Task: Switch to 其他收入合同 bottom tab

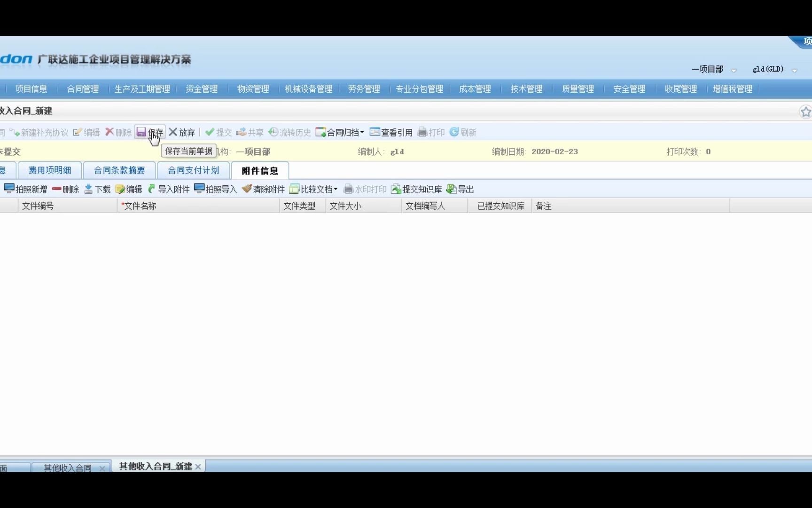Action: pyautogui.click(x=68, y=468)
